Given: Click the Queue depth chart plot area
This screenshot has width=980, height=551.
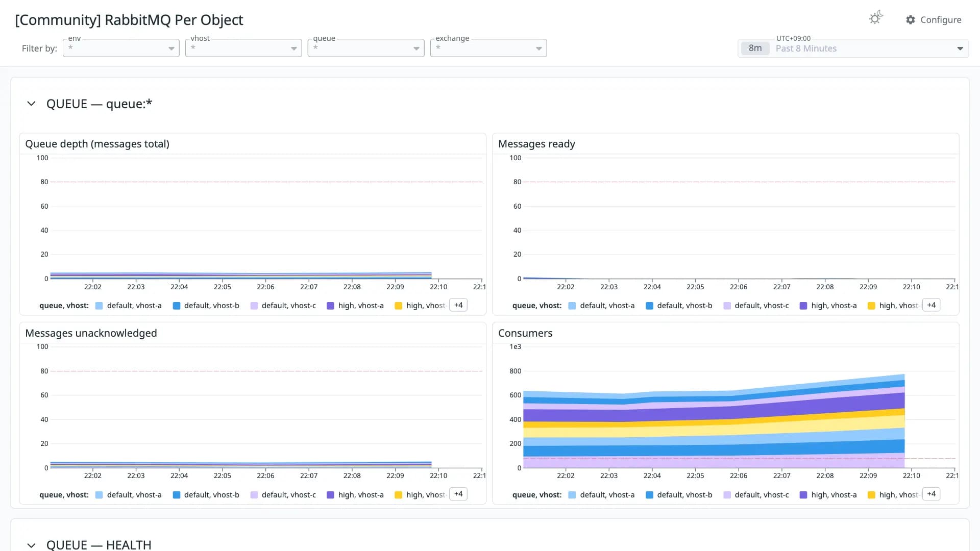Looking at the screenshot, I should 265,218.
